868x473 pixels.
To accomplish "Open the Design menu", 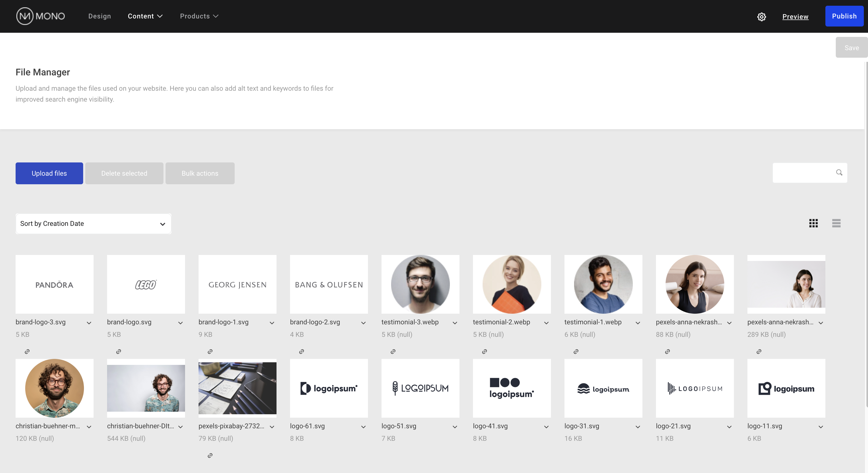I will (x=99, y=16).
